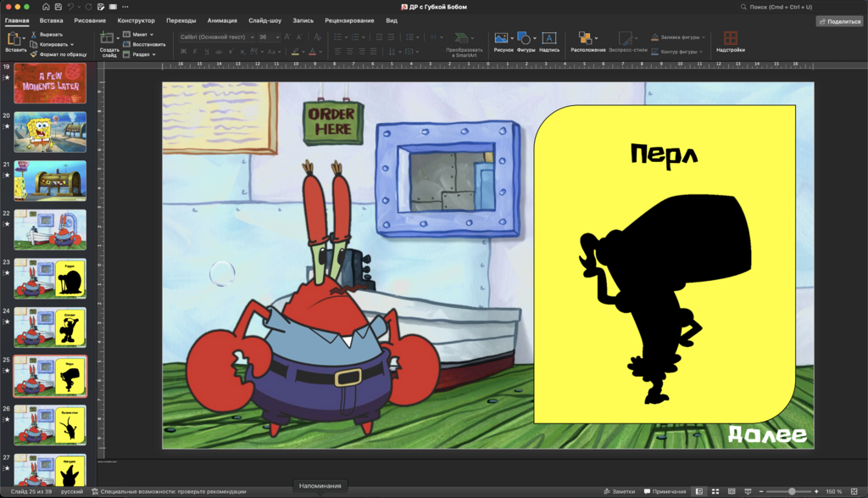This screenshot has height=498, width=868.
Task: Open the Вставка tab
Action: click(x=51, y=20)
